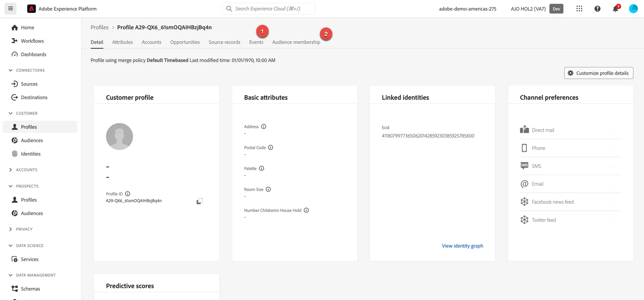Screen dimensions: 644x300
Task: Toggle the hamburger navigation menu
Action: [x=10, y=9]
